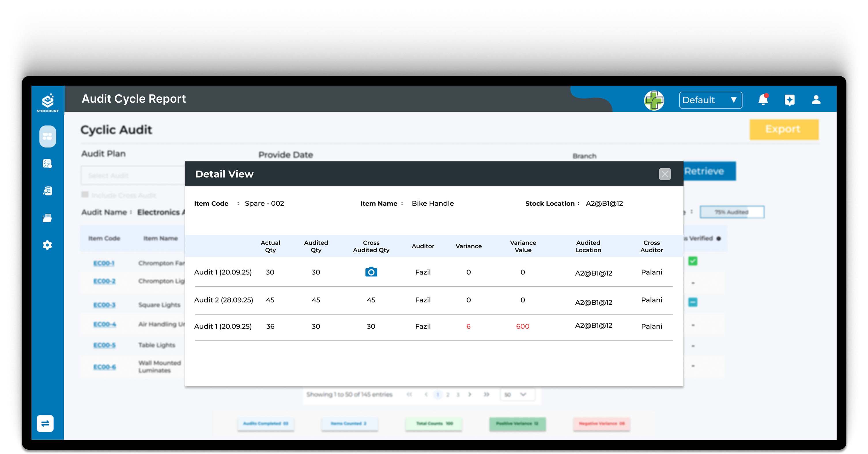Toggle the blue partial-verified checkbox for EC00-3

coord(693,302)
